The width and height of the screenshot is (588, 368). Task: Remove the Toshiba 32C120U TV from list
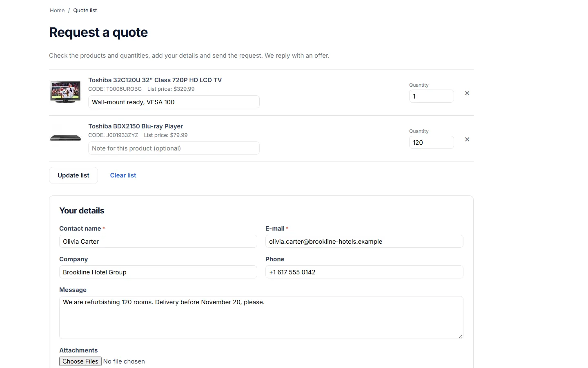click(467, 93)
